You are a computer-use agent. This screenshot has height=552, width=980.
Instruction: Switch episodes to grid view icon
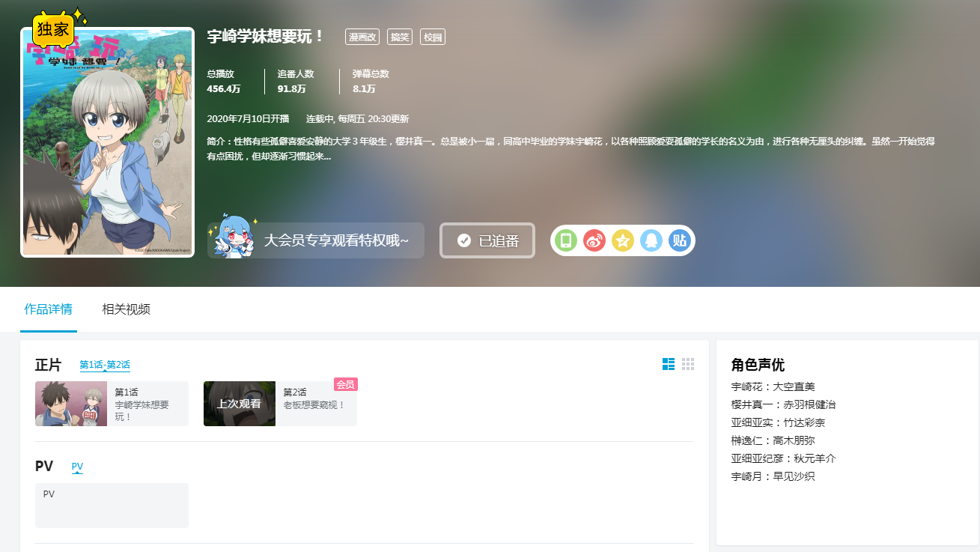(x=688, y=364)
